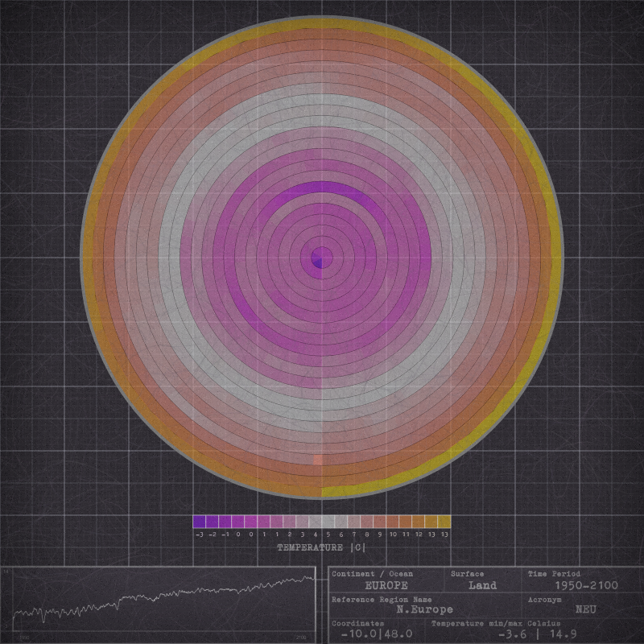
Task: Select the "Reference Region Name" label
Action: [382, 599]
